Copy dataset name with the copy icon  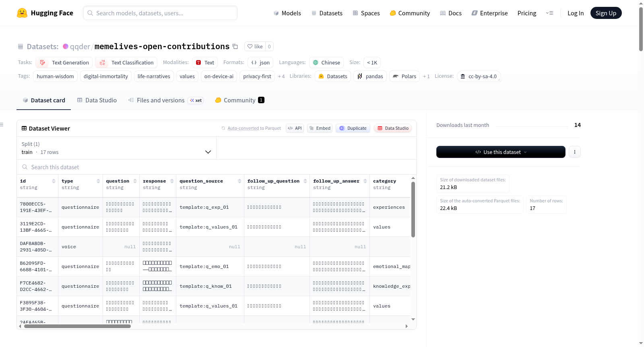pyautogui.click(x=235, y=46)
